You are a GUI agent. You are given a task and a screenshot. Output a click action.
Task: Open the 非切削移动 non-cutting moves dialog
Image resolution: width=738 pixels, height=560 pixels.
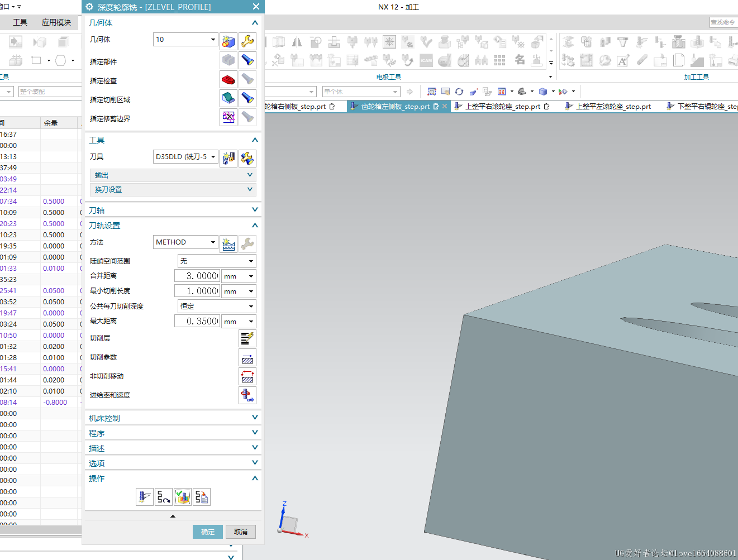click(x=247, y=376)
